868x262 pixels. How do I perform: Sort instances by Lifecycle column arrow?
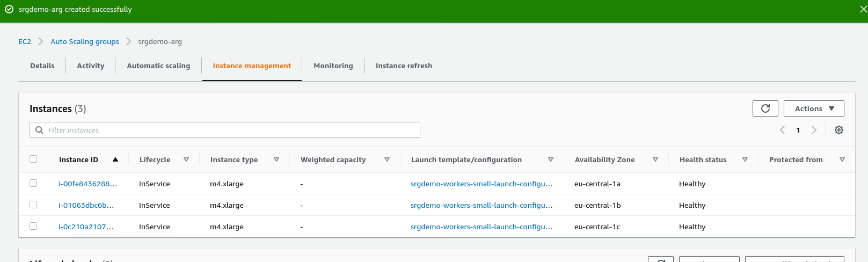186,159
